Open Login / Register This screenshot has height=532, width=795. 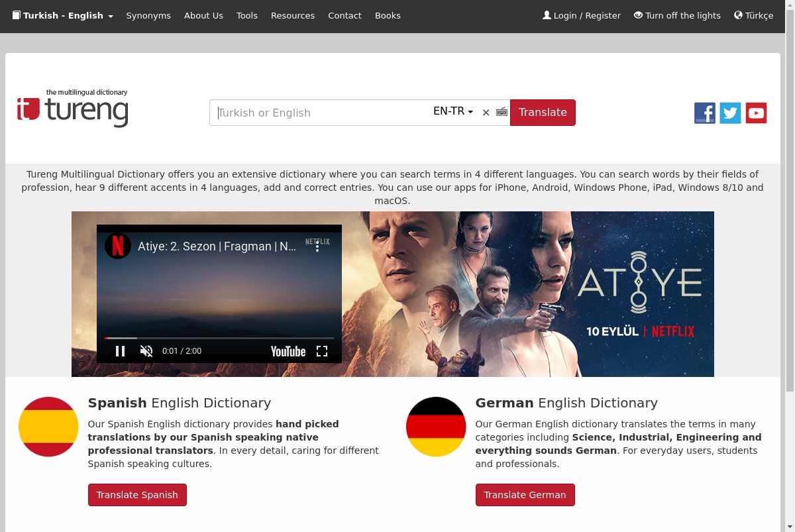pyautogui.click(x=582, y=15)
